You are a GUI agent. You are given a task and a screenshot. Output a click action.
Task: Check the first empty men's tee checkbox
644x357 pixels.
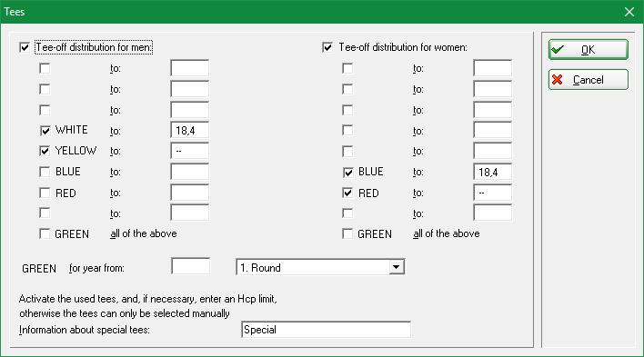coord(45,68)
